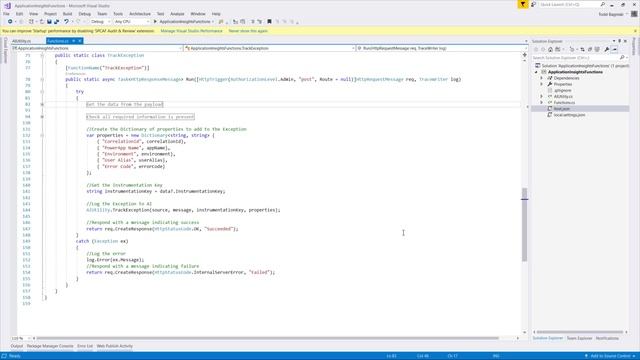
Task: Open the File menu
Action: pos(6,14)
